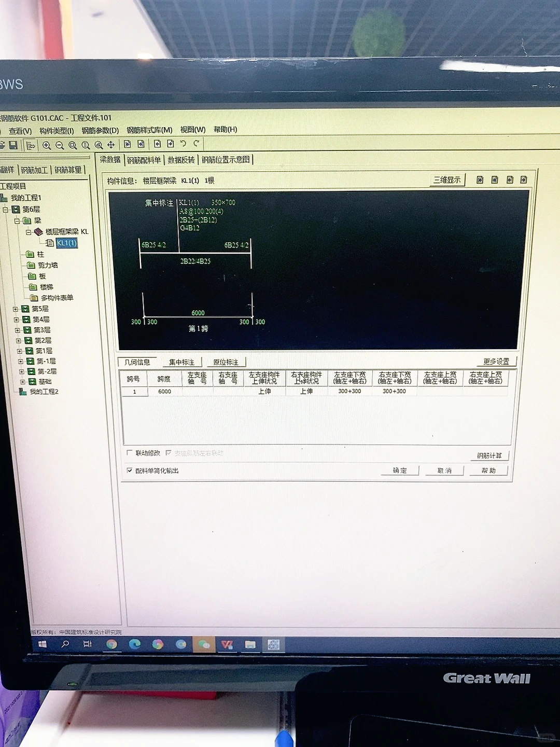The height and width of the screenshot is (747, 560).
Task: Toggle the 配料单简化输出 checkbox
Action: pos(130,471)
